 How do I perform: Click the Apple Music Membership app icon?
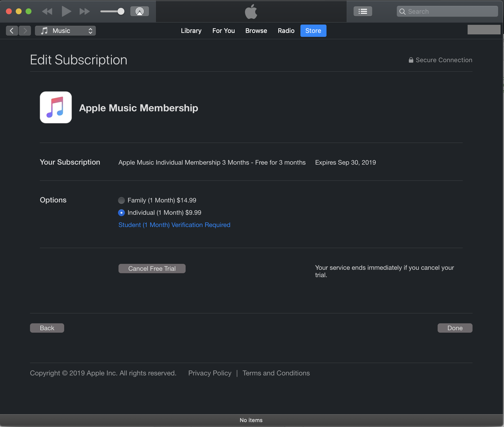pyautogui.click(x=56, y=107)
